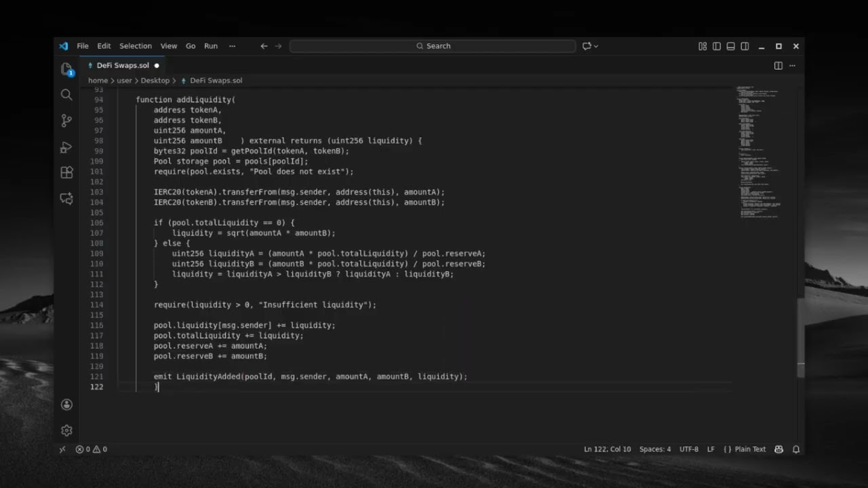
Task: Click on 'function addLiquidity(' text
Action: pyautogui.click(x=185, y=100)
